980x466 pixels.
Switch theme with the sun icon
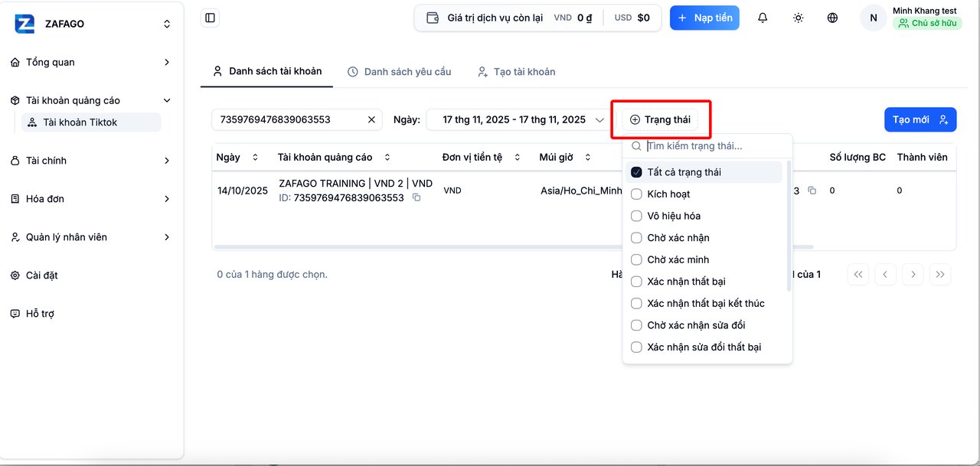click(x=798, y=18)
